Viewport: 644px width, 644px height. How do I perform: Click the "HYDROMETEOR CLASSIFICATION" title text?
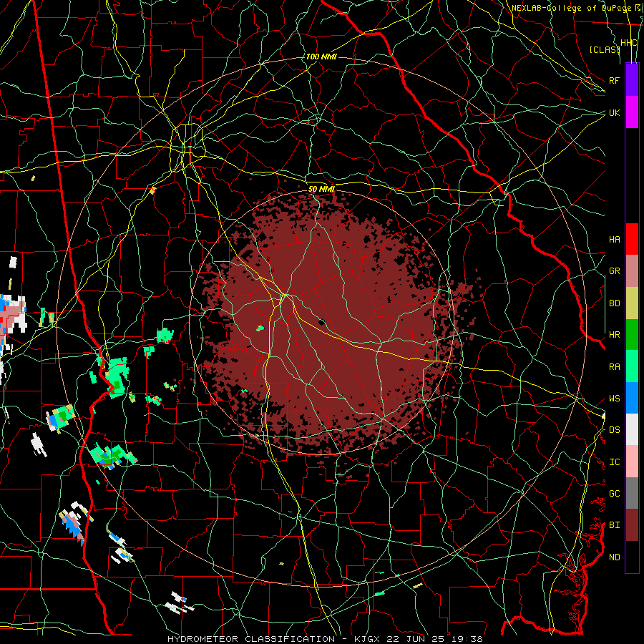251,639
